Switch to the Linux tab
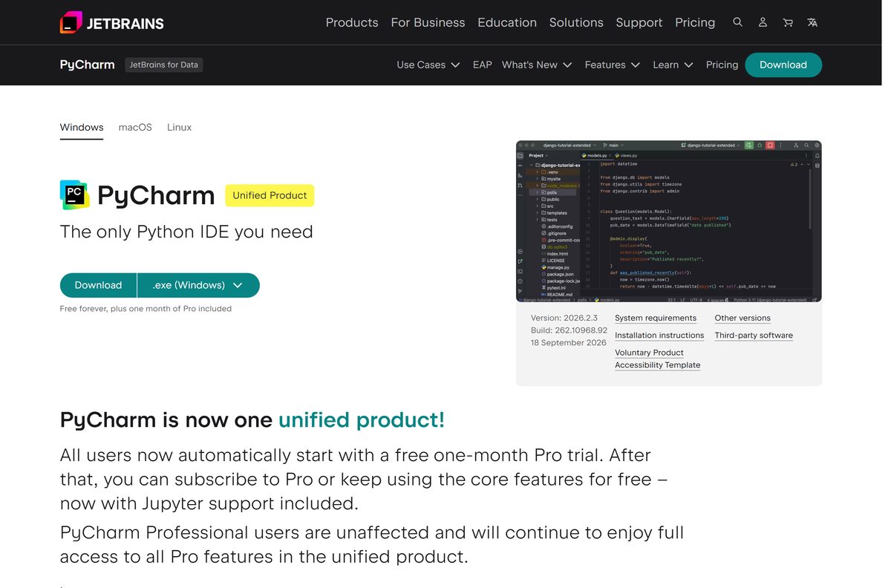This screenshot has height=588, width=891. click(x=179, y=128)
